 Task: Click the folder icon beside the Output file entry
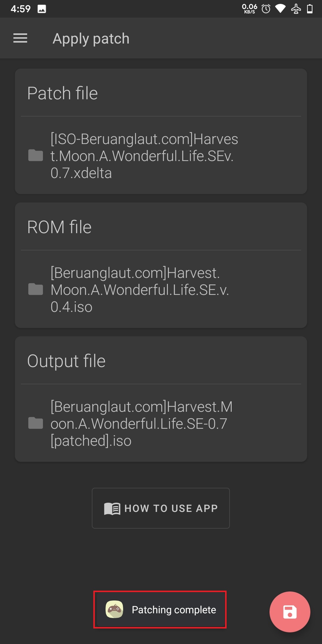(x=35, y=423)
